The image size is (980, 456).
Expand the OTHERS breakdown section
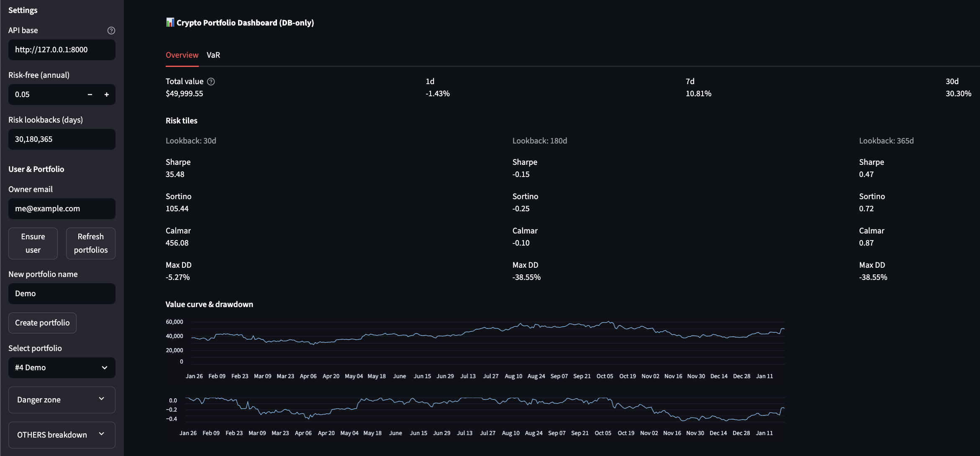(x=62, y=435)
